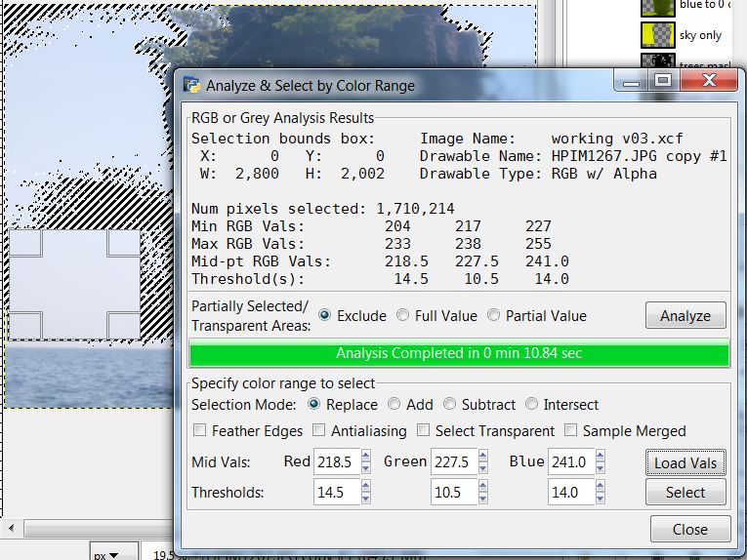Image resolution: width=747 pixels, height=560 pixels.
Task: Click in the Red threshold input field
Action: [336, 493]
